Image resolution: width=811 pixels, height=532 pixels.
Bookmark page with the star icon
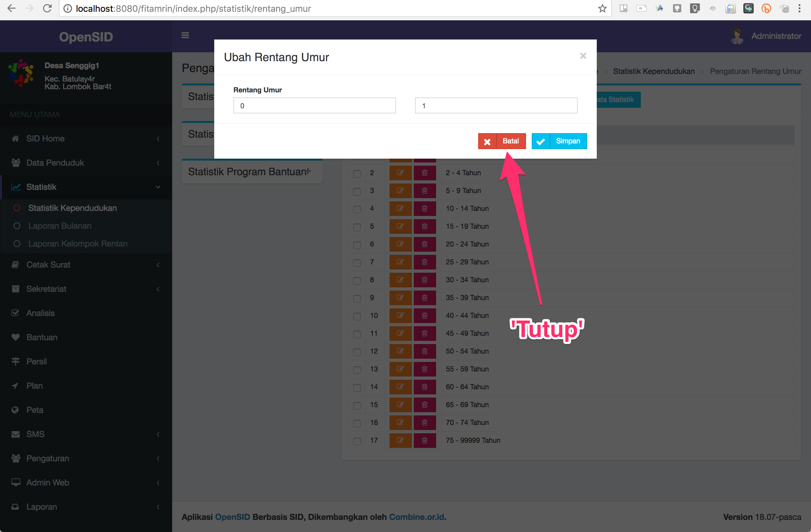coord(602,9)
